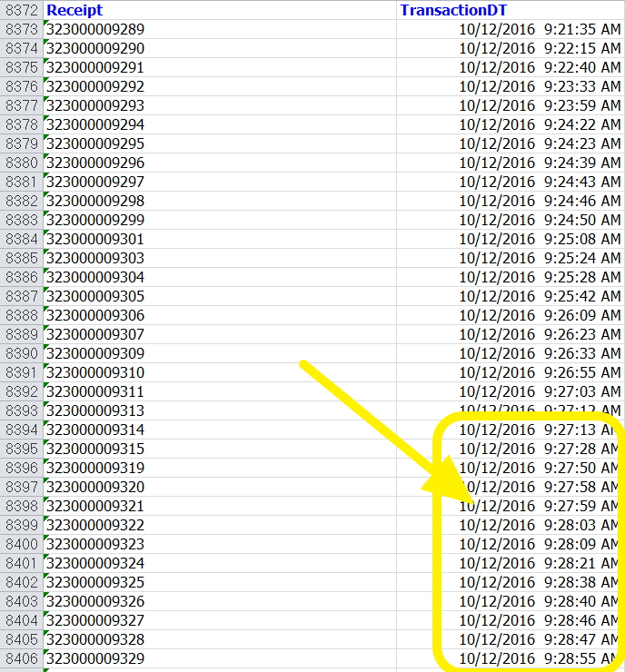Image resolution: width=625 pixels, height=672 pixels.
Task: Select the 9:27:03 AM transaction cell
Action: click(511, 391)
